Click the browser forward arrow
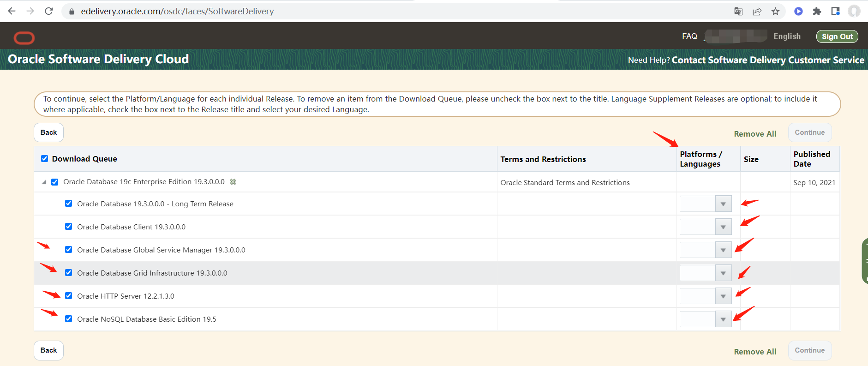868x366 pixels. [30, 11]
